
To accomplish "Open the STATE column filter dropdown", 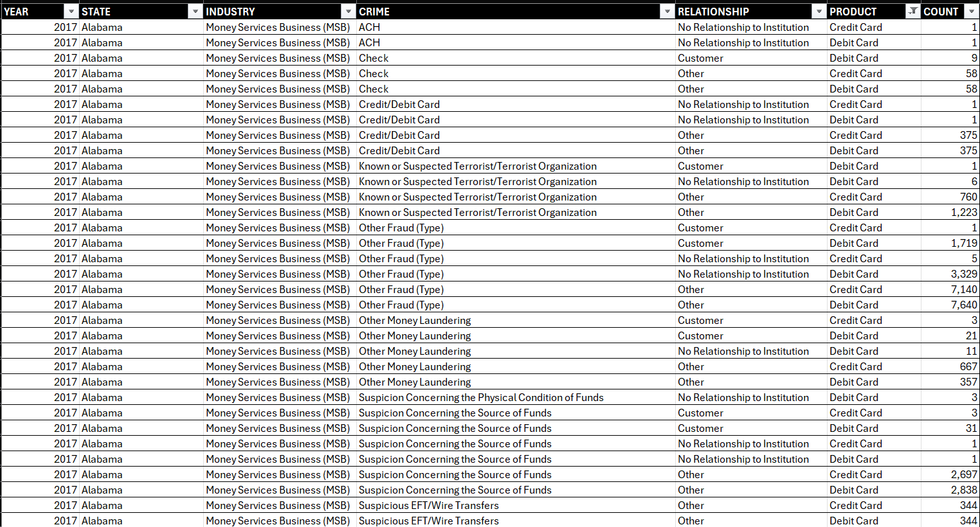I will click(x=195, y=12).
